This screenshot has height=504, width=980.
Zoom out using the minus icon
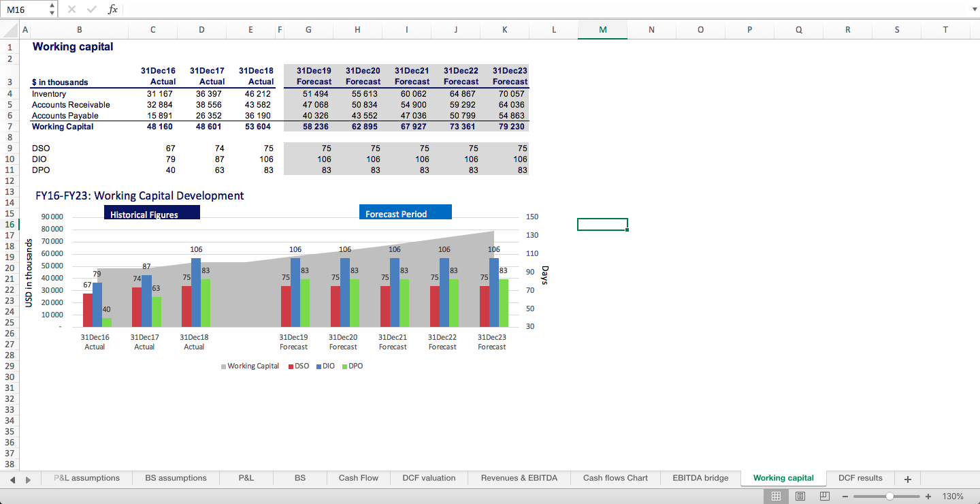tap(845, 497)
